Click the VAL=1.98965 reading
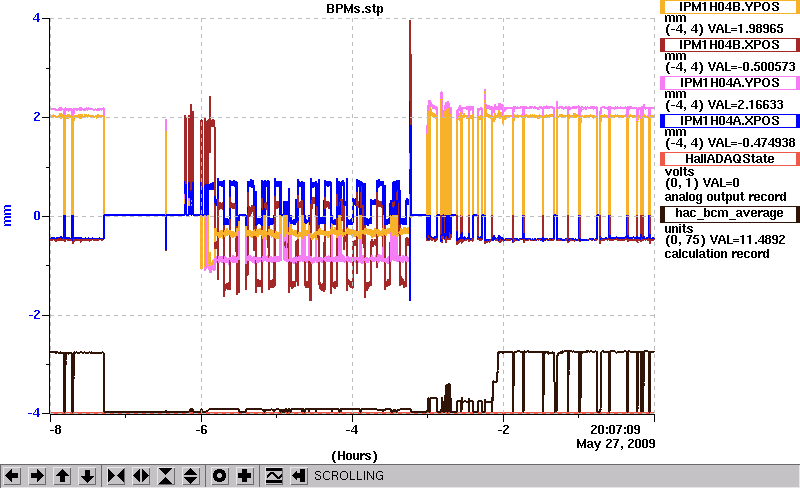The width and height of the screenshot is (800, 488). point(745,29)
